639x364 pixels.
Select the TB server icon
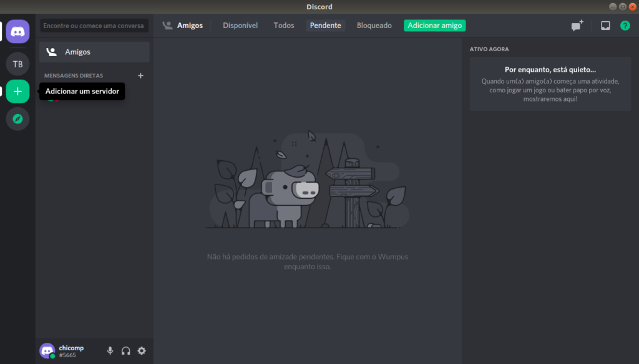click(x=17, y=64)
